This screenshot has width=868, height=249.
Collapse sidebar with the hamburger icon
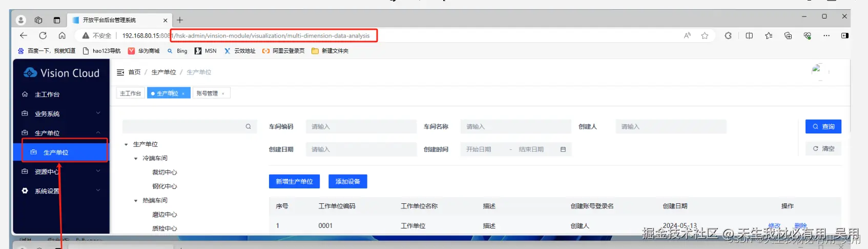(120, 72)
